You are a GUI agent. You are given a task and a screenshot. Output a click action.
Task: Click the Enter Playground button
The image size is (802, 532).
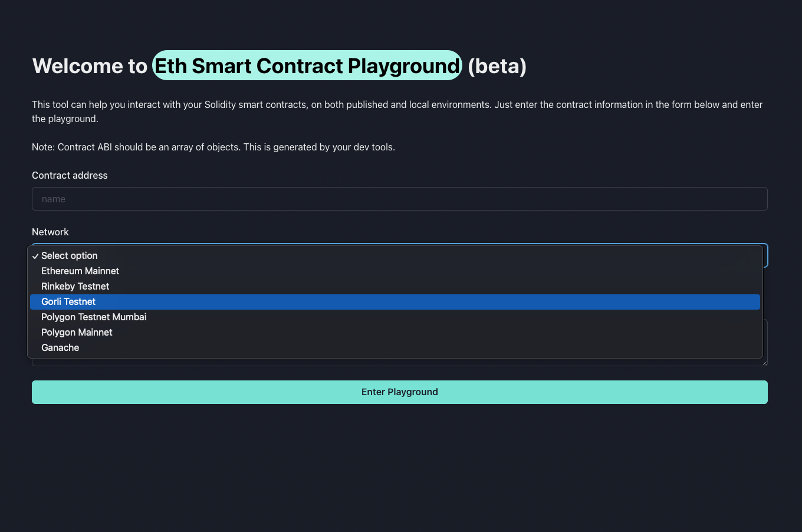click(399, 392)
